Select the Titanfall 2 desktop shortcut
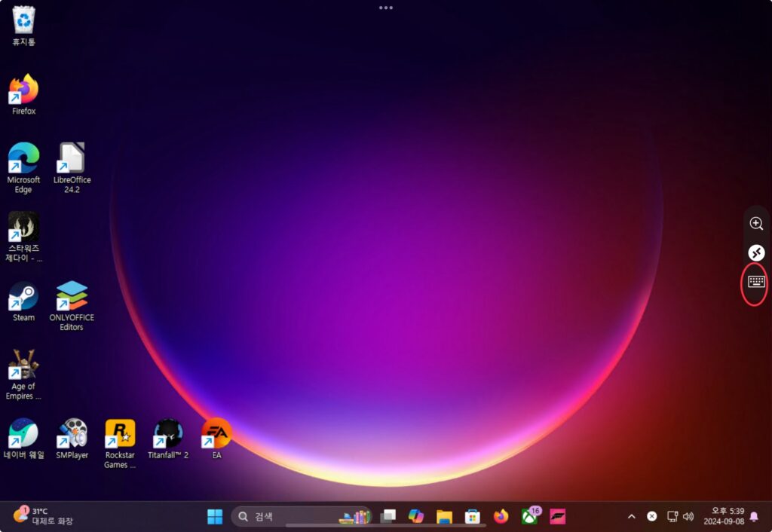Image resolution: width=772 pixels, height=532 pixels. pyautogui.click(x=168, y=439)
